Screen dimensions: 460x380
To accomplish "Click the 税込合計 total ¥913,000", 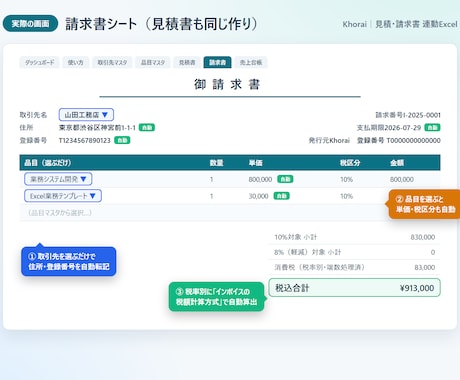I will 417,288.
